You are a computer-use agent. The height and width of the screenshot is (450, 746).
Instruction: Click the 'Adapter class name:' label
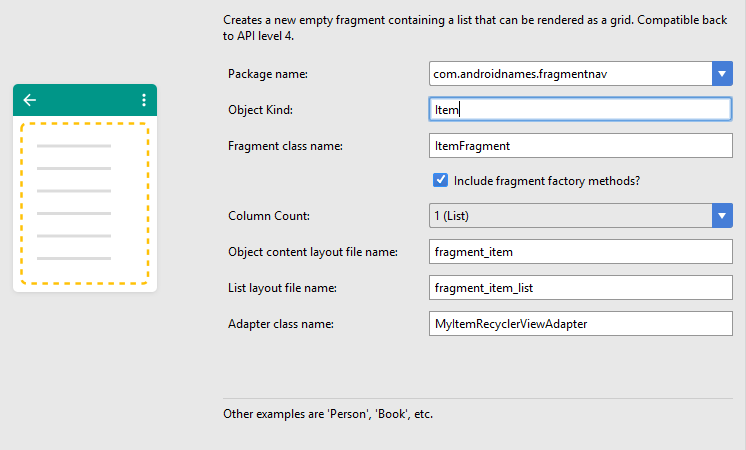(281, 324)
